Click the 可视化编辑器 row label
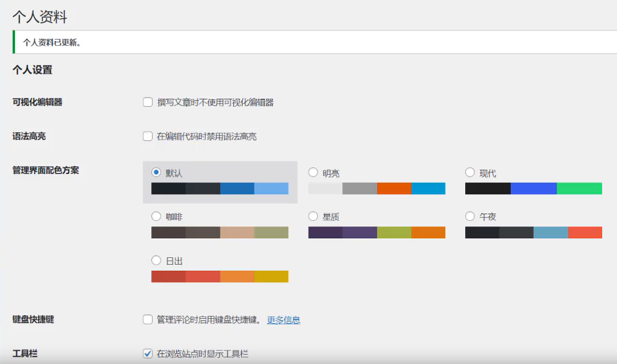The width and height of the screenshot is (617, 364). (38, 102)
